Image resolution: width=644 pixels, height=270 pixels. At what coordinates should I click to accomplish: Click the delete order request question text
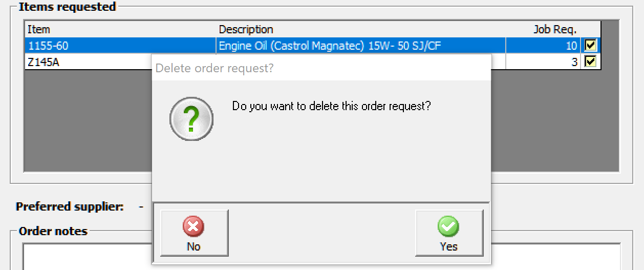[x=332, y=106]
